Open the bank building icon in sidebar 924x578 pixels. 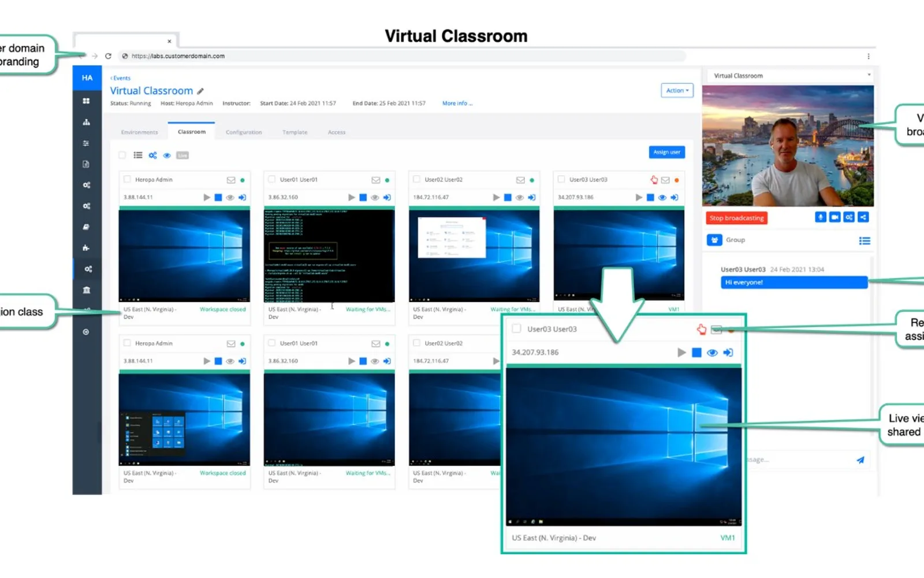point(86,290)
